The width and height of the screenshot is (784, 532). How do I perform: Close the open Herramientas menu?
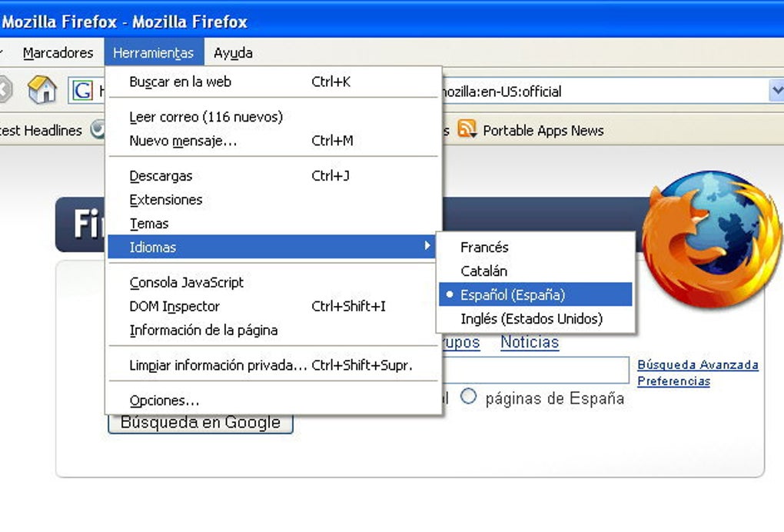pos(154,52)
